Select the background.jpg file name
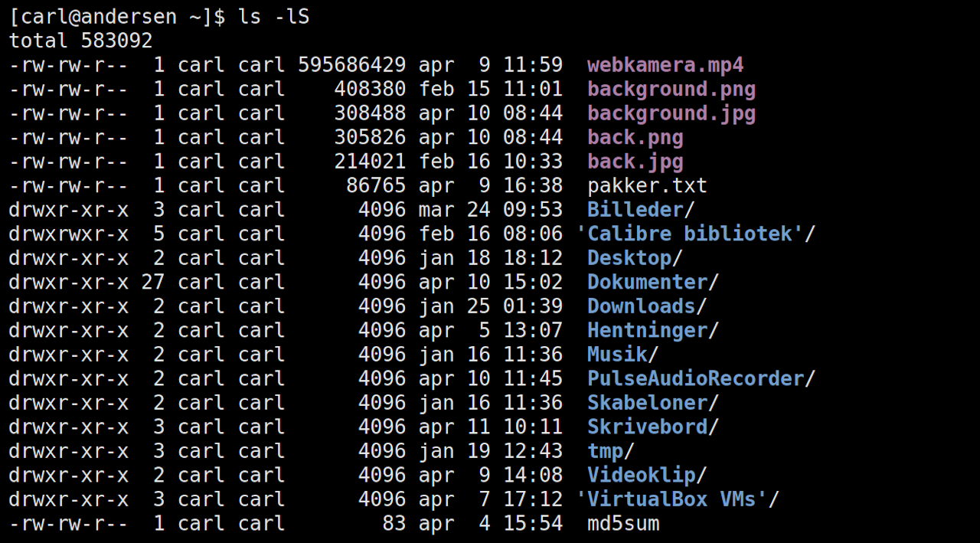Image resolution: width=980 pixels, height=543 pixels. [671, 113]
